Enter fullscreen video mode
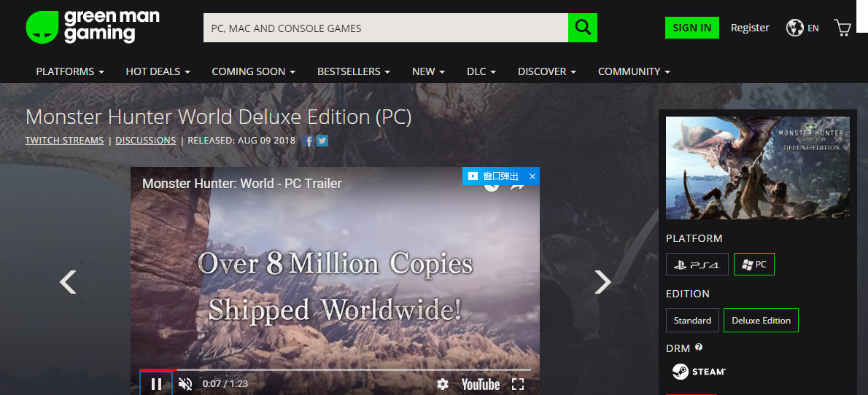The height and width of the screenshot is (395, 868). 518,384
